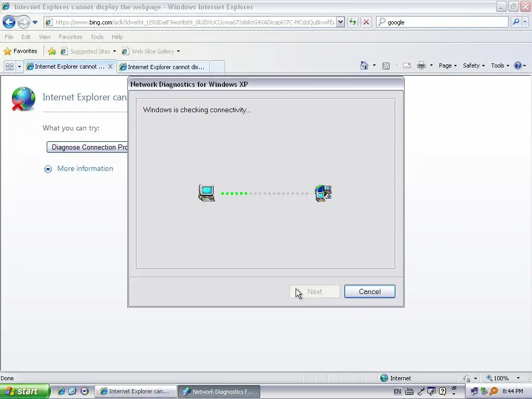Viewport: 532px width, 399px height.
Task: Open the Help menu
Action: pos(117,37)
